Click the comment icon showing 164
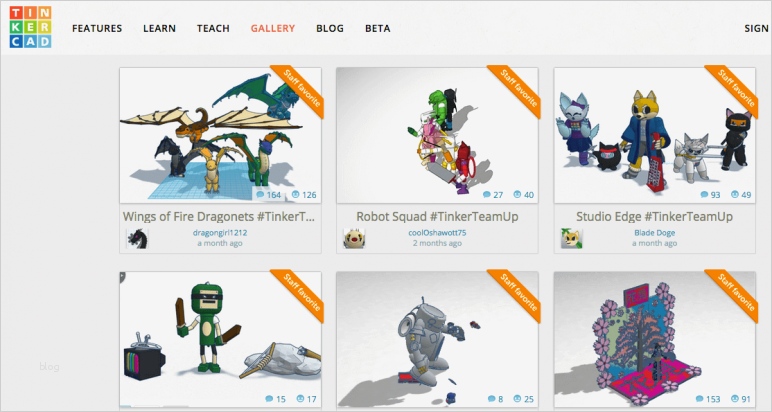Viewport: 772px width, 412px height. point(261,195)
